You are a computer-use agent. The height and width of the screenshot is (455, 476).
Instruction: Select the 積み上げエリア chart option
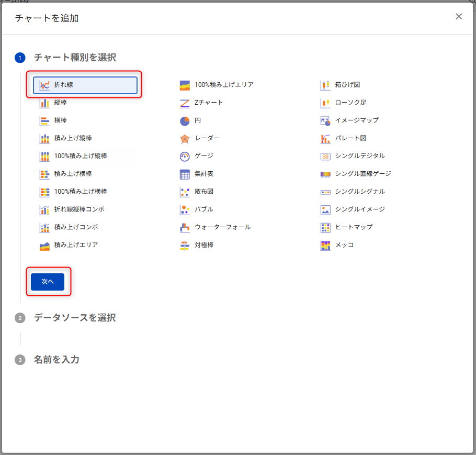point(76,245)
